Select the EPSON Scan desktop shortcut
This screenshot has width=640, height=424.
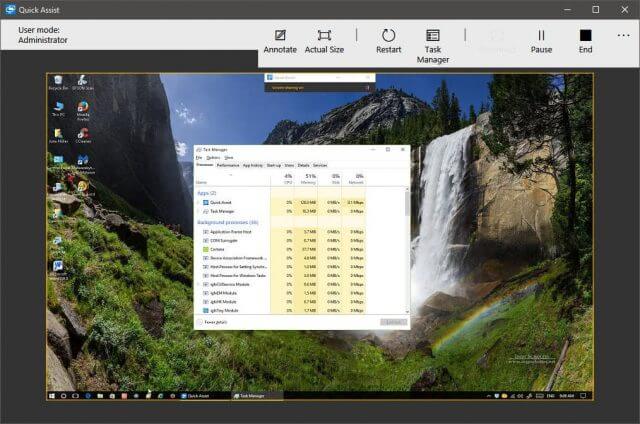coord(83,82)
